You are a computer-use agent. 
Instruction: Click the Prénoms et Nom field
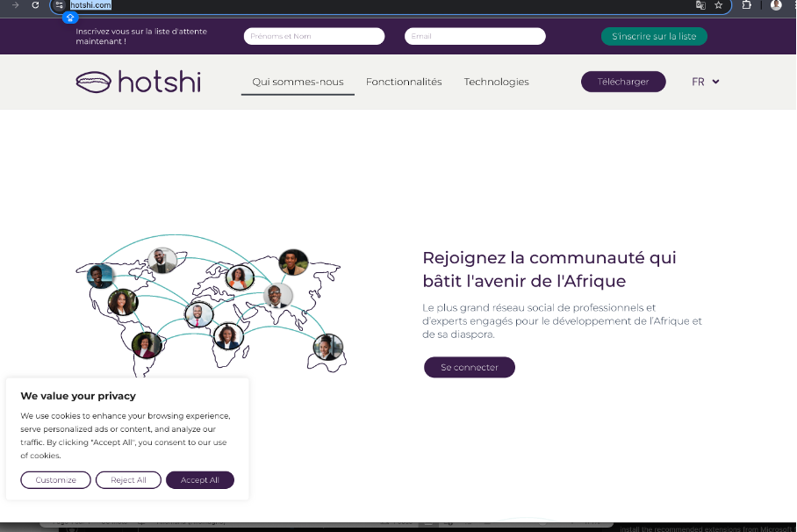pos(313,36)
